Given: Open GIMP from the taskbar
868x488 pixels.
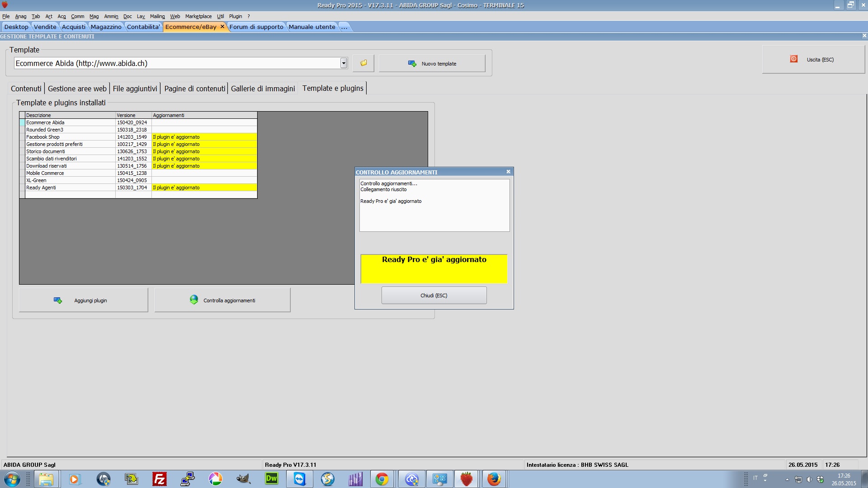Looking at the screenshot, I should [x=244, y=479].
